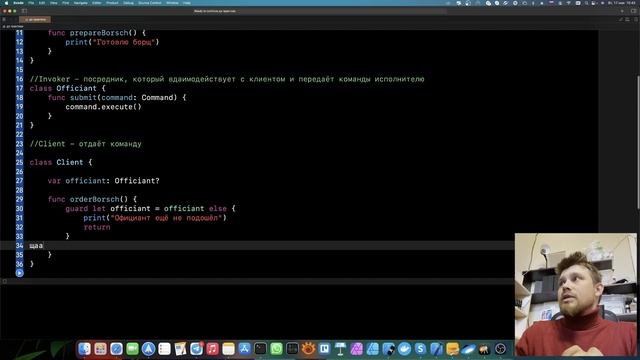The image size is (640, 360).
Task: Click the activity status text in the toolbar
Action: 215,11
